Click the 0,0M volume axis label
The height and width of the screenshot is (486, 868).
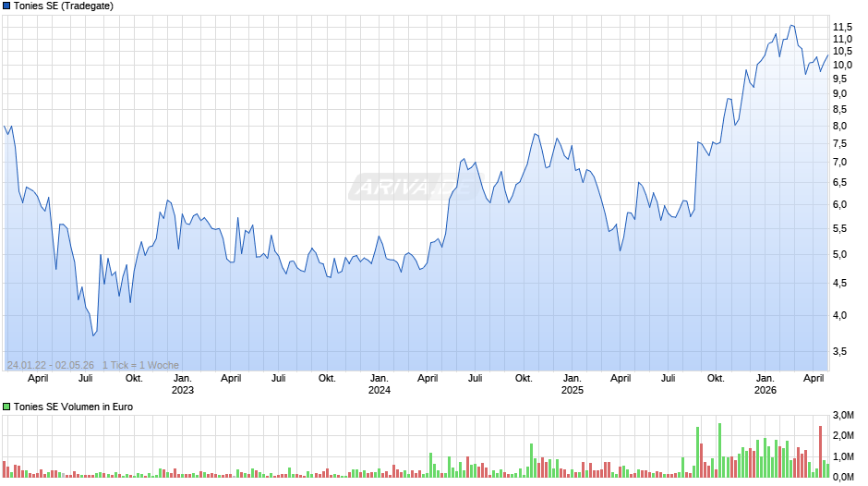pyautogui.click(x=843, y=477)
